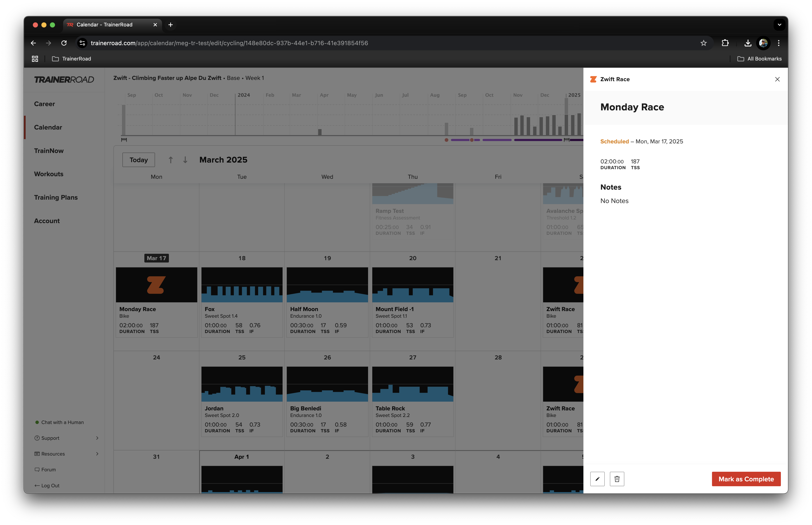Open the Monday Race Zwift thumbnail
The width and height of the screenshot is (812, 525).
[x=157, y=285]
